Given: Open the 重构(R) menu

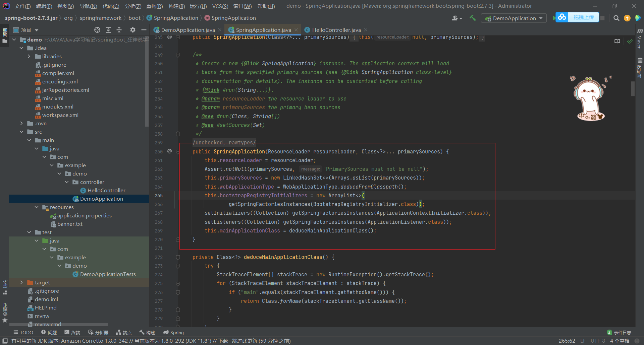Looking at the screenshot, I should click(x=155, y=6).
